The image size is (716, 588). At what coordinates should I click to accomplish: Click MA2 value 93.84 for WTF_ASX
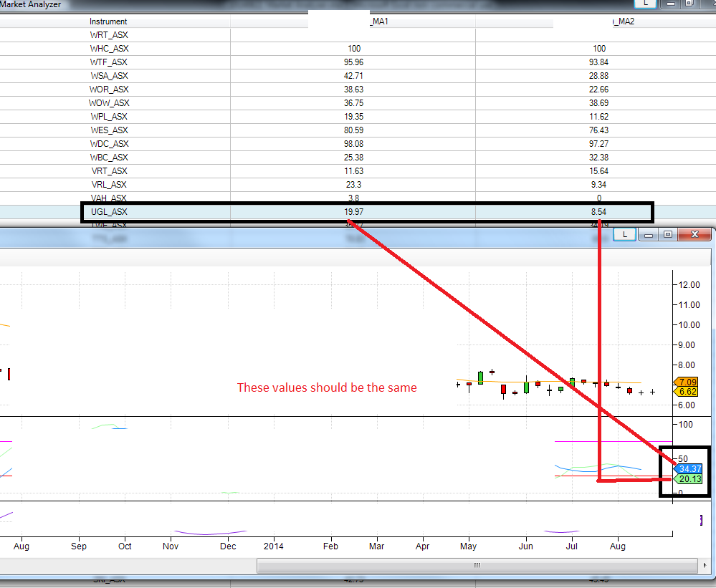(598, 62)
